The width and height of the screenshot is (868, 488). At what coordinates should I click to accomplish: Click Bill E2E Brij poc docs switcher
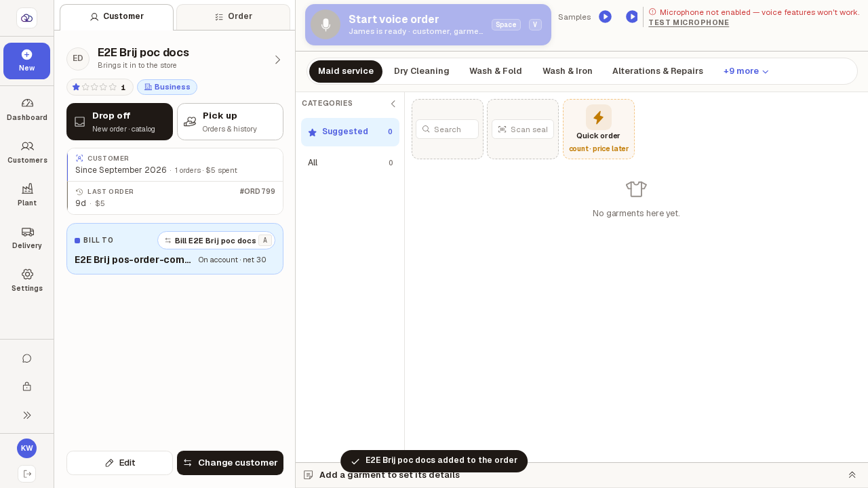pyautogui.click(x=216, y=241)
